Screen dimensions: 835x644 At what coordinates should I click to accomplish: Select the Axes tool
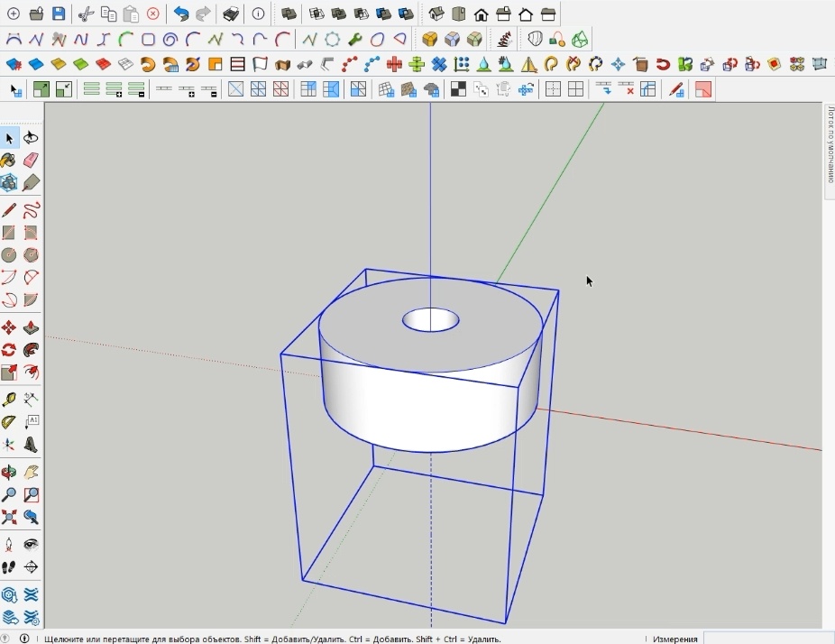[x=9, y=445]
